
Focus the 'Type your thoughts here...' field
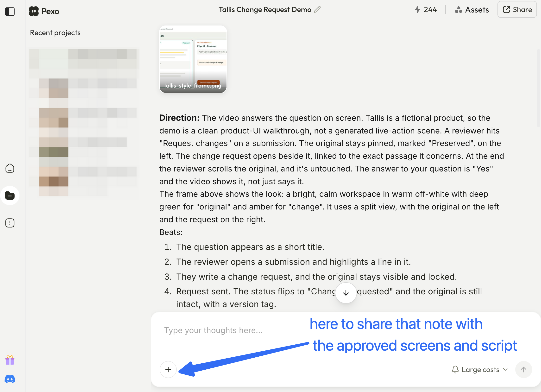213,330
